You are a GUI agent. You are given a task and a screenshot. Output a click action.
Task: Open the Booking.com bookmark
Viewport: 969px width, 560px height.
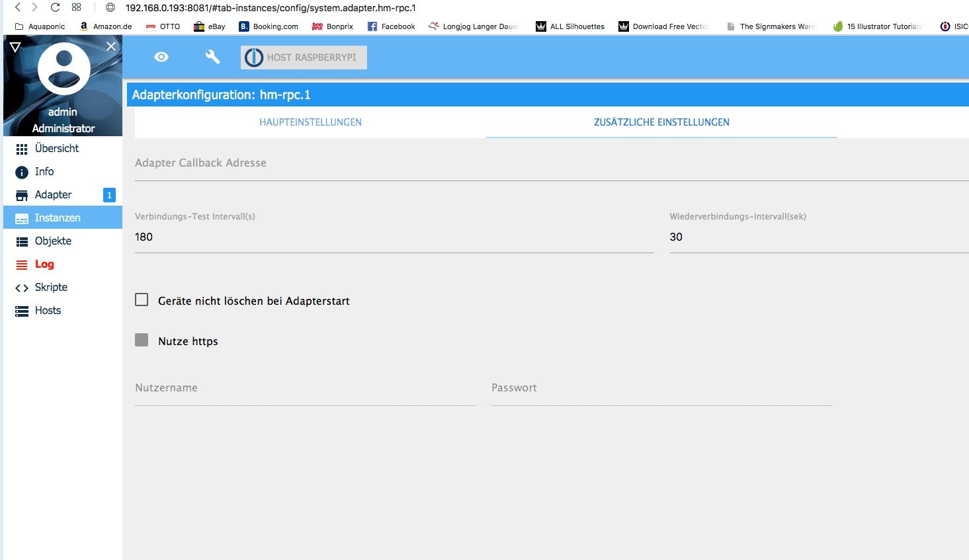269,26
